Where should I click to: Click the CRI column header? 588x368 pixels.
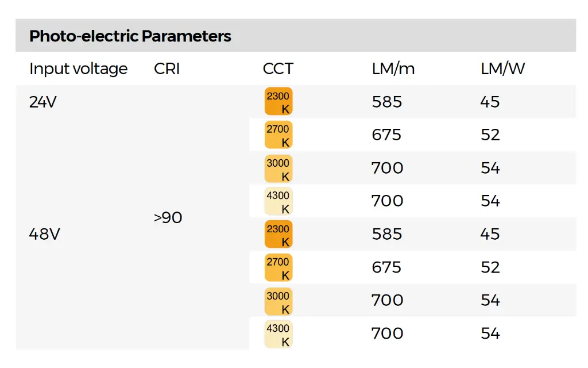coord(167,69)
